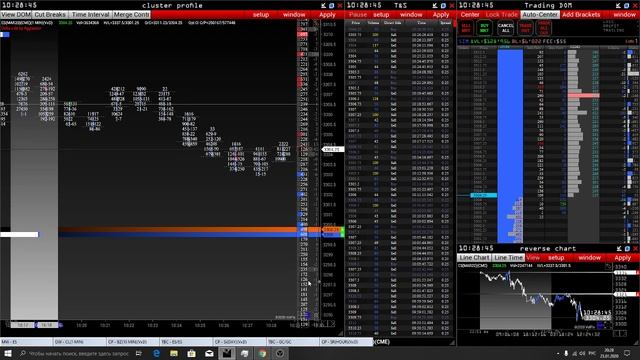The height and width of the screenshot is (360, 640).
Task: Open Task View on the taskbar
Action: click(139, 353)
